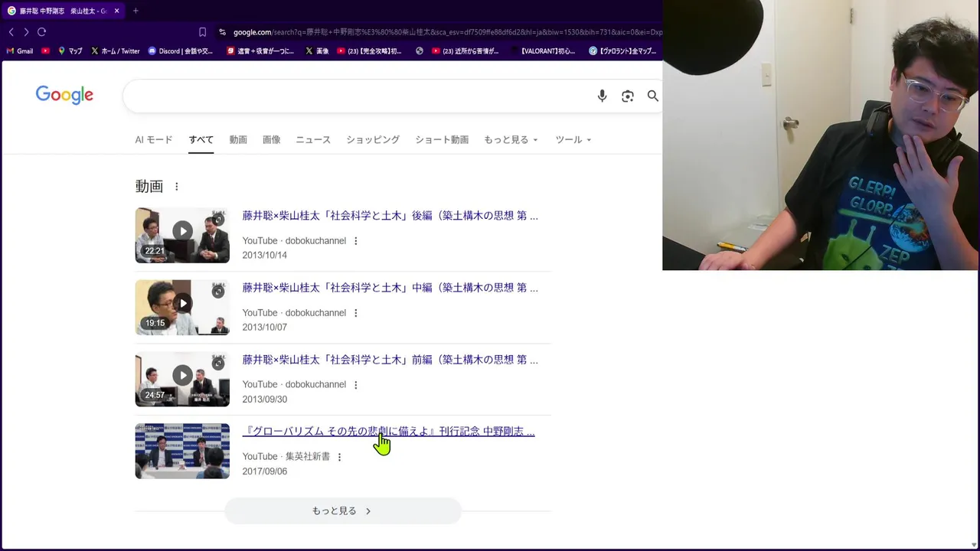Open the 近所から苦情が YouTube bookmark
Screen dimensions: 980x551
point(465,51)
